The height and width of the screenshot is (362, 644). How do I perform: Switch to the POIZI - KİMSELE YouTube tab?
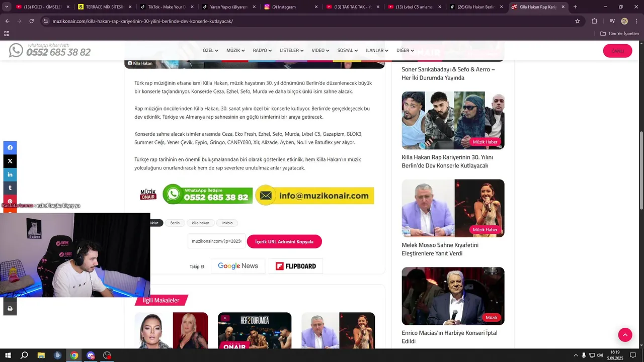42,7
